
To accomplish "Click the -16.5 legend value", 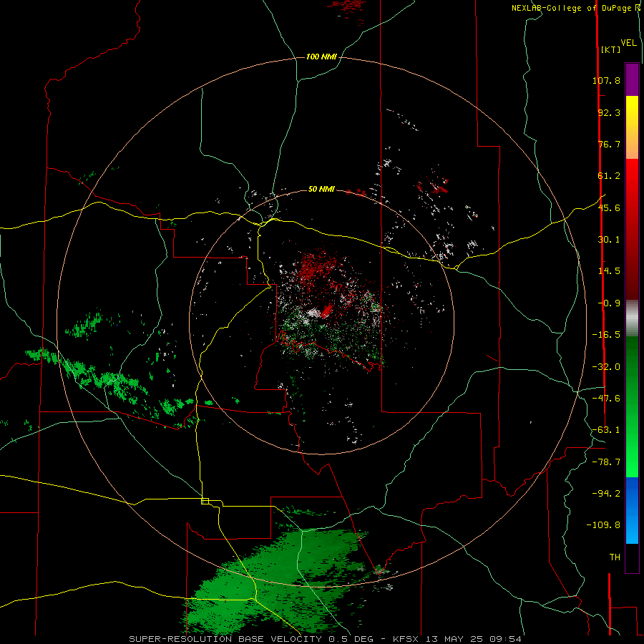I will [606, 335].
